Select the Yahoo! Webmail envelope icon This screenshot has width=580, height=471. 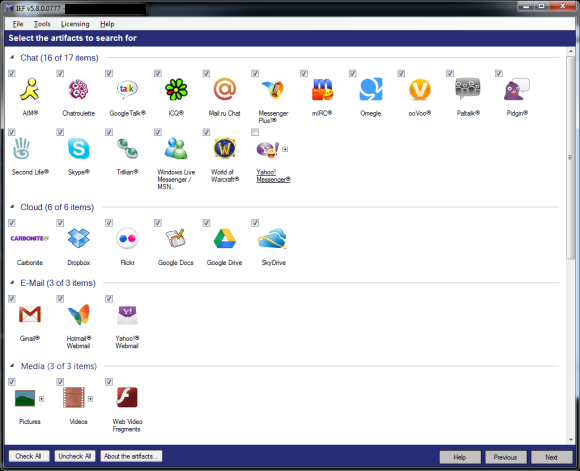(127, 314)
